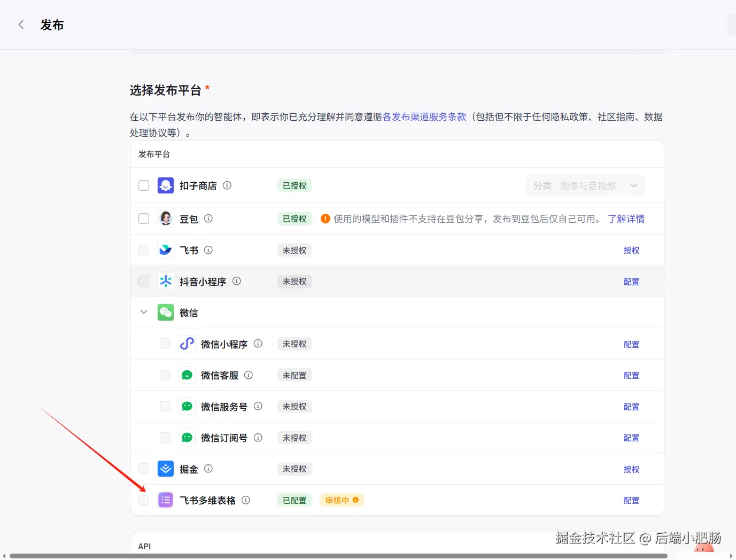This screenshot has height=560, width=736.
Task: Click the 发布平台 table header
Action: [x=154, y=154]
